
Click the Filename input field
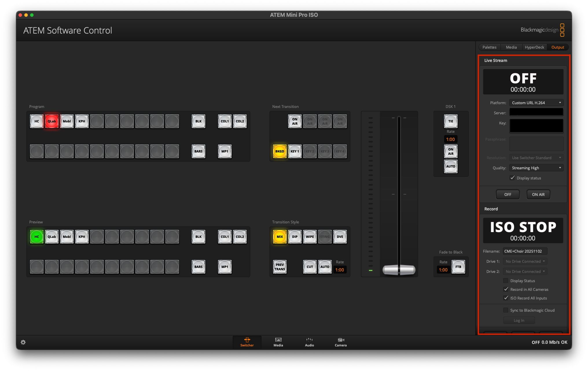coord(525,251)
